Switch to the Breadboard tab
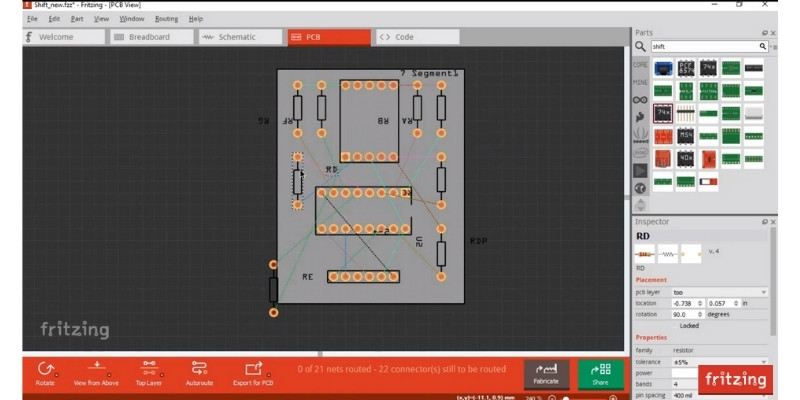 coord(152,37)
